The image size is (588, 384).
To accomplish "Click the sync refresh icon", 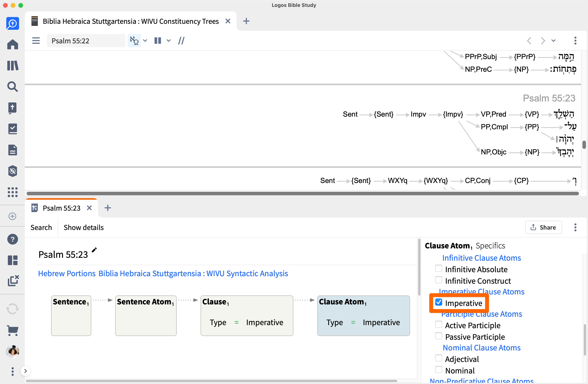I will click(x=13, y=309).
